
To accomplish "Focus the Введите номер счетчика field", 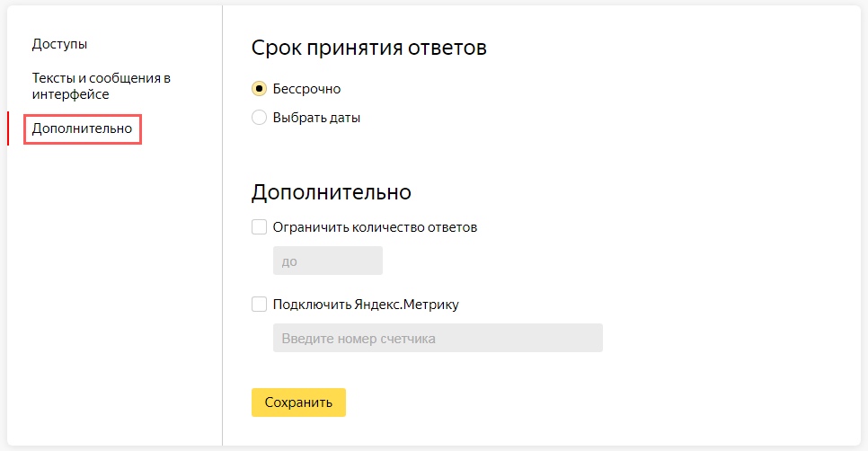I will [x=437, y=339].
